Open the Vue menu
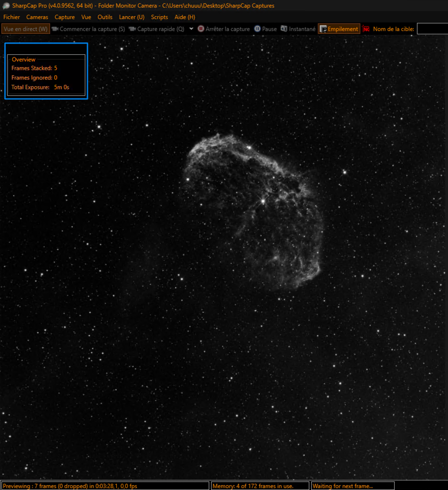This screenshot has width=448, height=490. pos(86,17)
